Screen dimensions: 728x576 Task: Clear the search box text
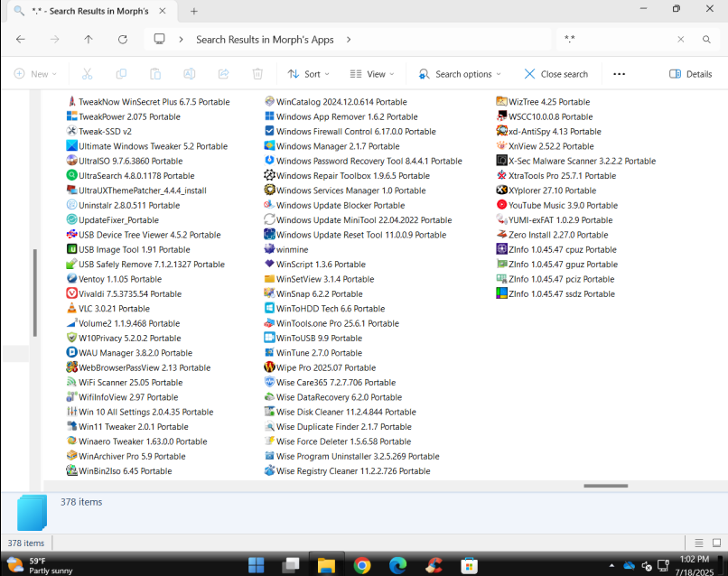[681, 40]
